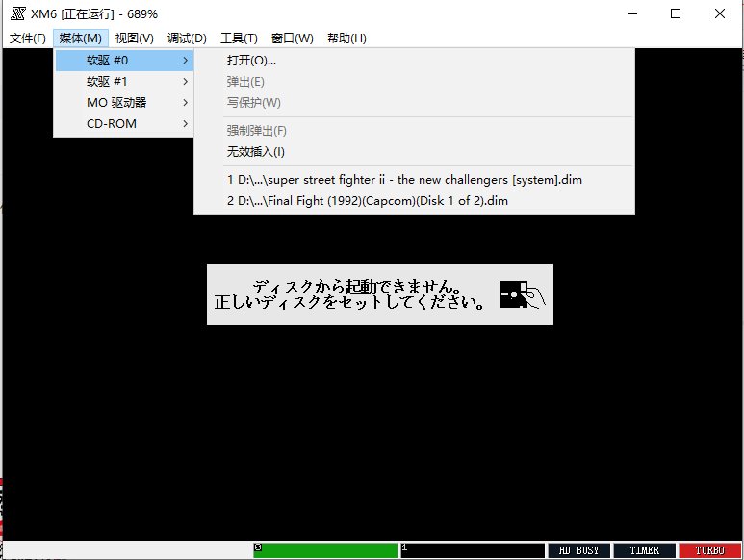Click the floppy disk insert icon in message

[x=523, y=294]
